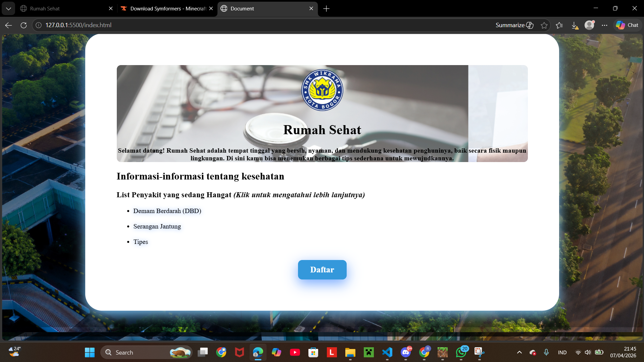Reload the current page

[x=23, y=25]
